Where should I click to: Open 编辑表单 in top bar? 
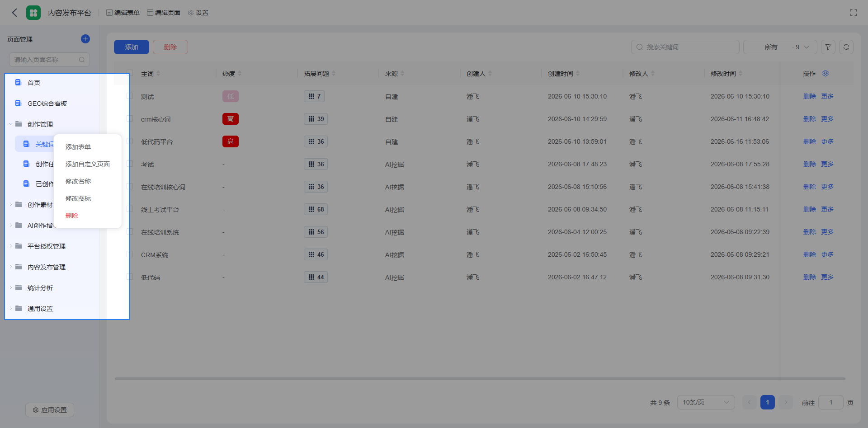click(x=123, y=13)
